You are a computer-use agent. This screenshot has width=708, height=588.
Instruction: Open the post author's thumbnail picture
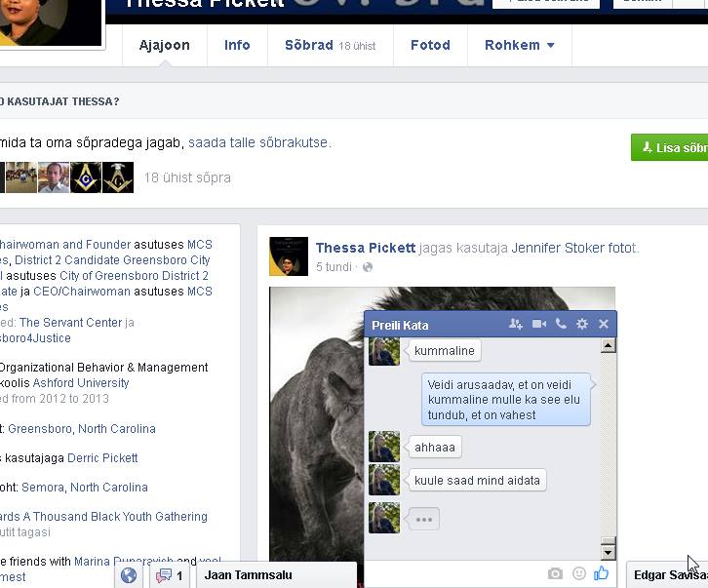pyautogui.click(x=289, y=256)
